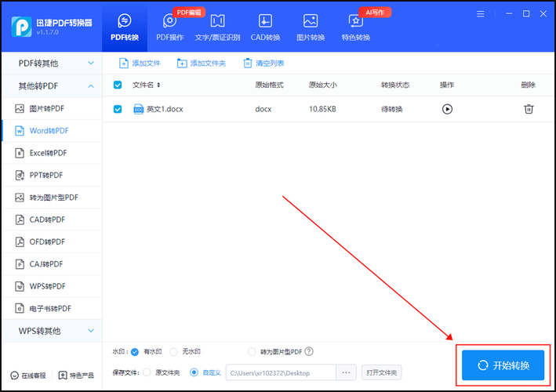Image resolution: width=556 pixels, height=392 pixels.
Task: Select 图片转PDF in sidebar
Action: point(52,108)
